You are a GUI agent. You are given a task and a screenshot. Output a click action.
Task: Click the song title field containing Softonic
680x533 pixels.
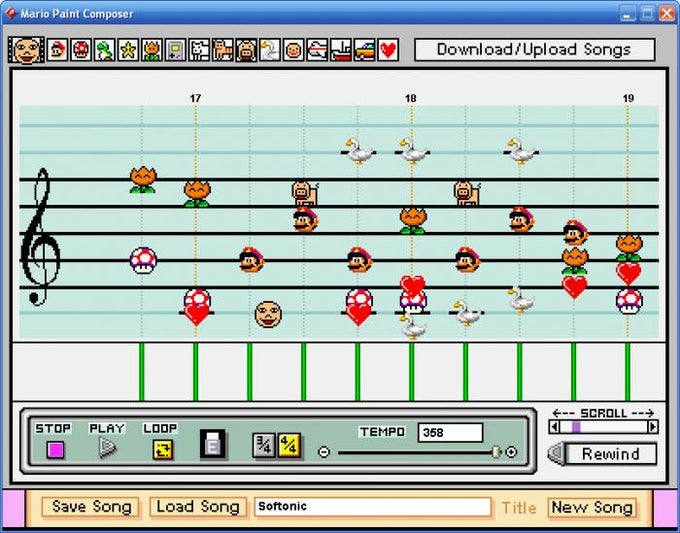373,507
